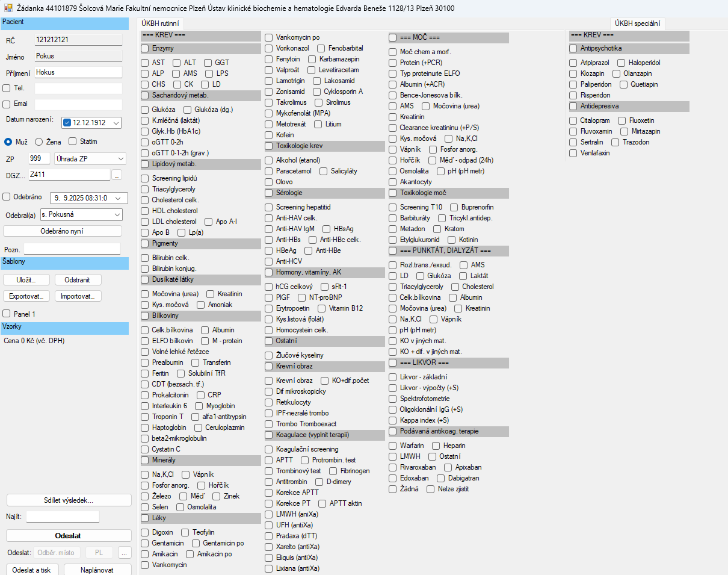This screenshot has width=728, height=575.
Task: Tick the Odebráno checkbox
Action: click(7, 197)
